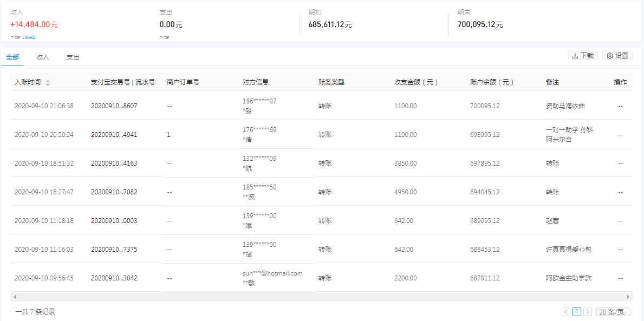Go to next page with right chevron
The image size is (644, 321).
587,312
